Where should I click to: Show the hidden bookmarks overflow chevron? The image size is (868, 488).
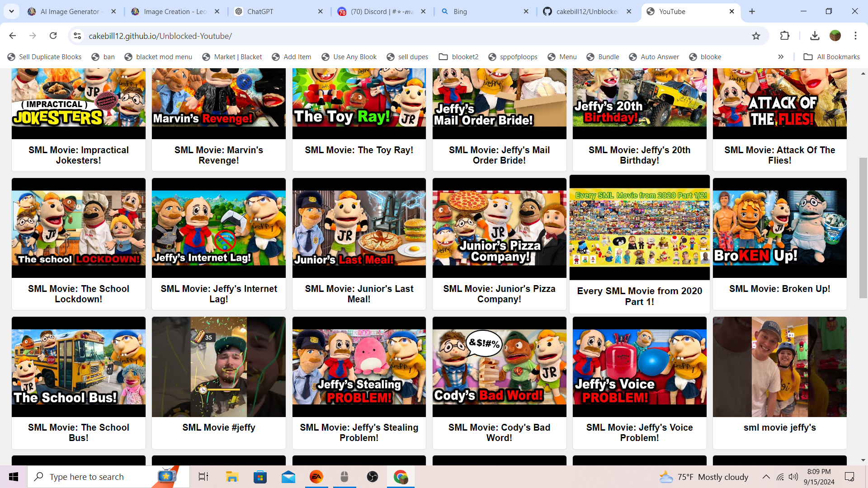pyautogui.click(x=781, y=57)
